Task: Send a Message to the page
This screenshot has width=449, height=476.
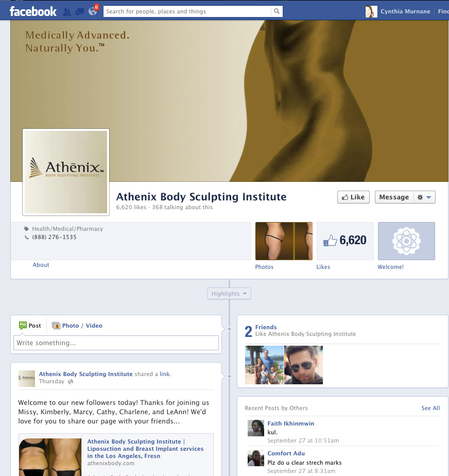Action: coord(394,197)
